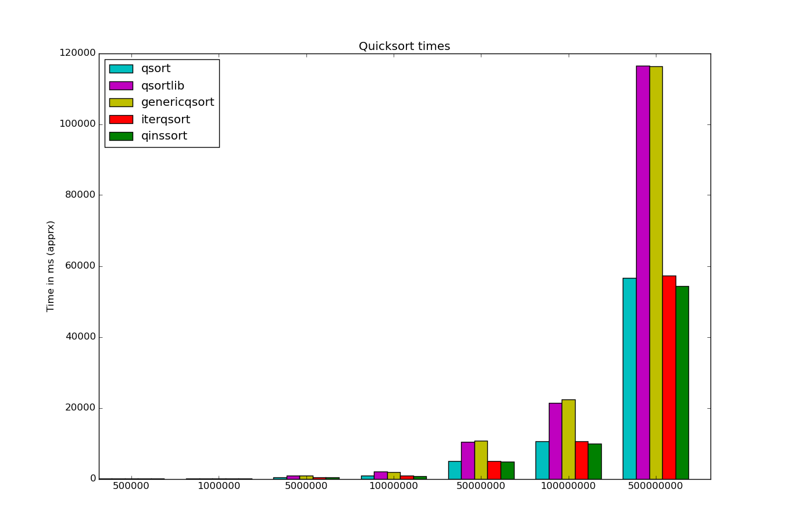Click the yellow genericqsort bar at 10000000
Viewport: 789px width, 532px height.
[x=394, y=476]
